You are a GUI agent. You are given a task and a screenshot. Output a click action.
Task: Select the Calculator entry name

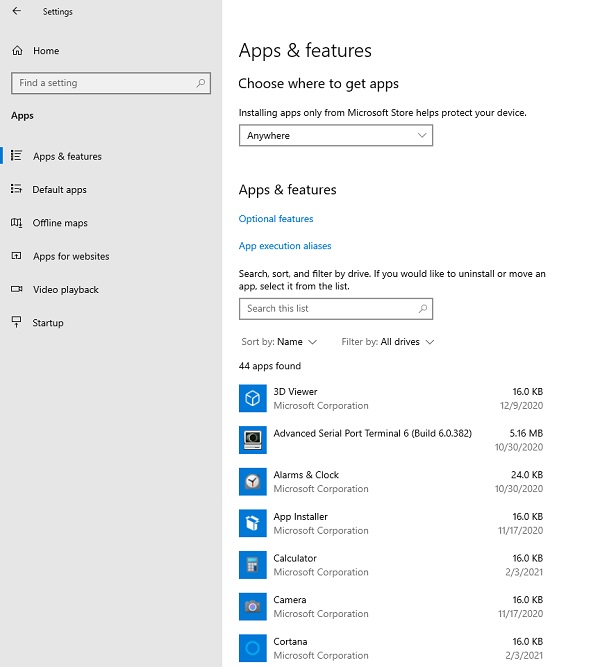295,558
